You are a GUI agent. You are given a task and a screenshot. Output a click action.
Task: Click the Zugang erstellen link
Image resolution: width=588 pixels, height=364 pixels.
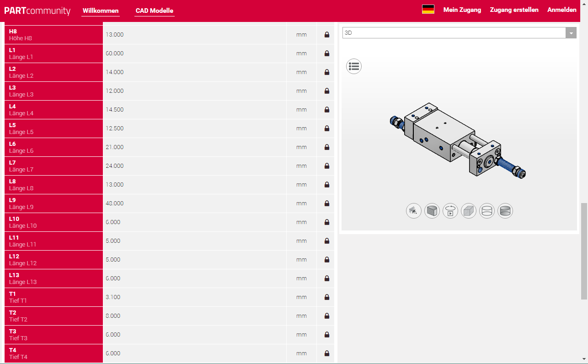514,10
